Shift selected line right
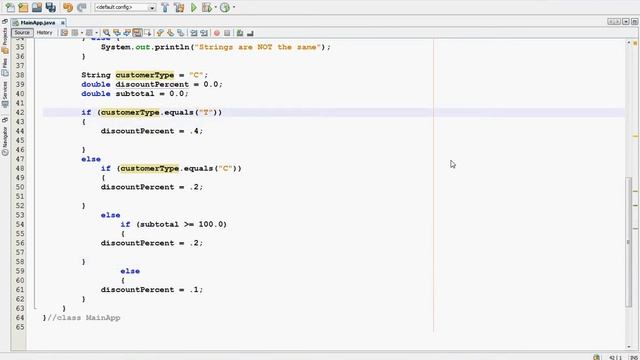 pyautogui.click(x=204, y=33)
